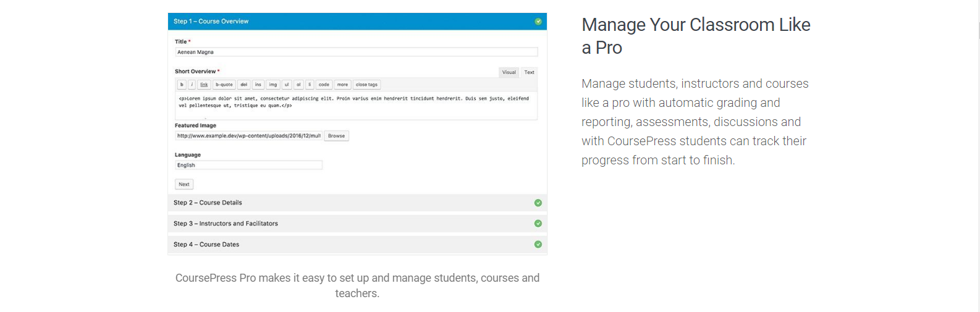
Task: Apply the b-quote formatting button
Action: click(224, 85)
